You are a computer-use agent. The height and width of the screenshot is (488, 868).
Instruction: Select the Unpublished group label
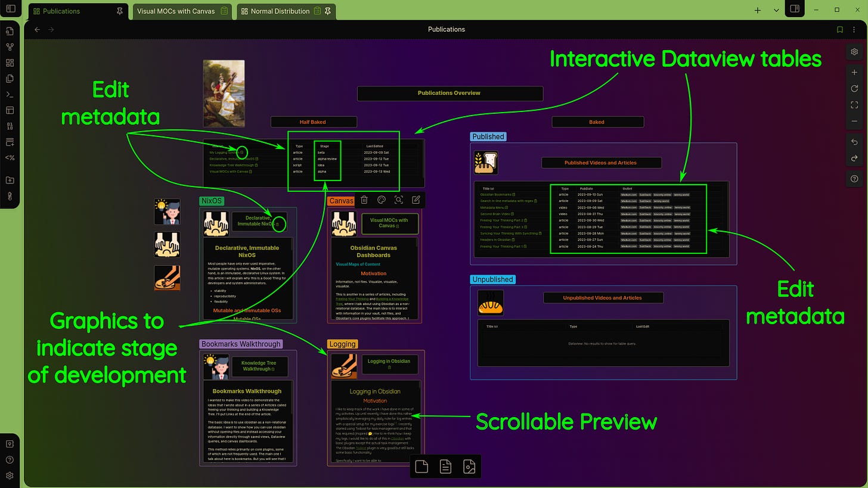coord(492,279)
